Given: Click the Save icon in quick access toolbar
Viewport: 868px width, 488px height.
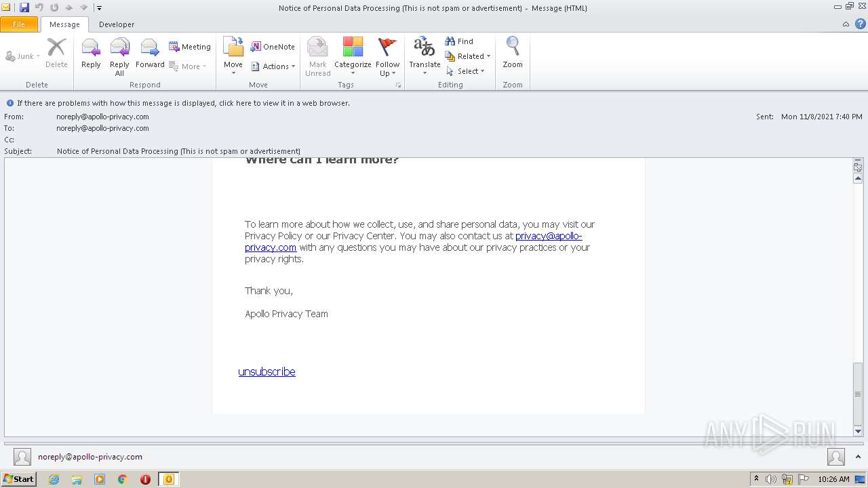Looking at the screenshot, I should coord(24,7).
